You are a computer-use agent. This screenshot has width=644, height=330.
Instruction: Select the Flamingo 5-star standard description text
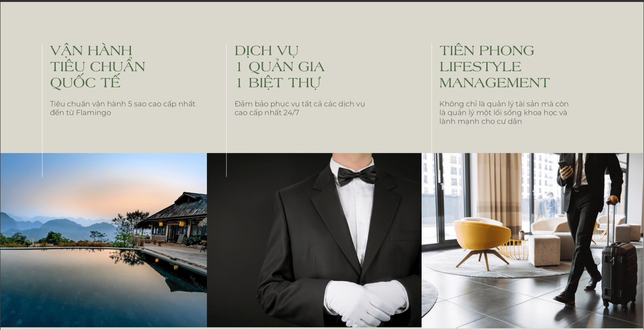point(122,108)
